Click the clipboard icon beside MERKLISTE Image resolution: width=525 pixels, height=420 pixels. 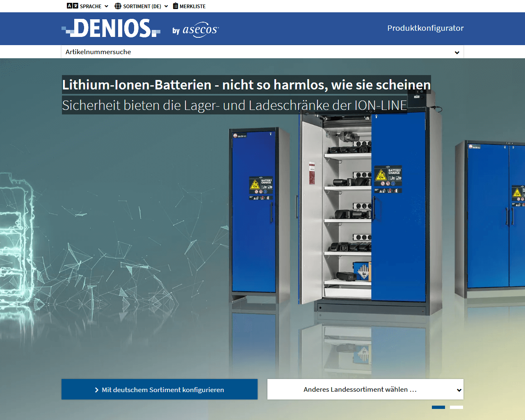point(176,6)
